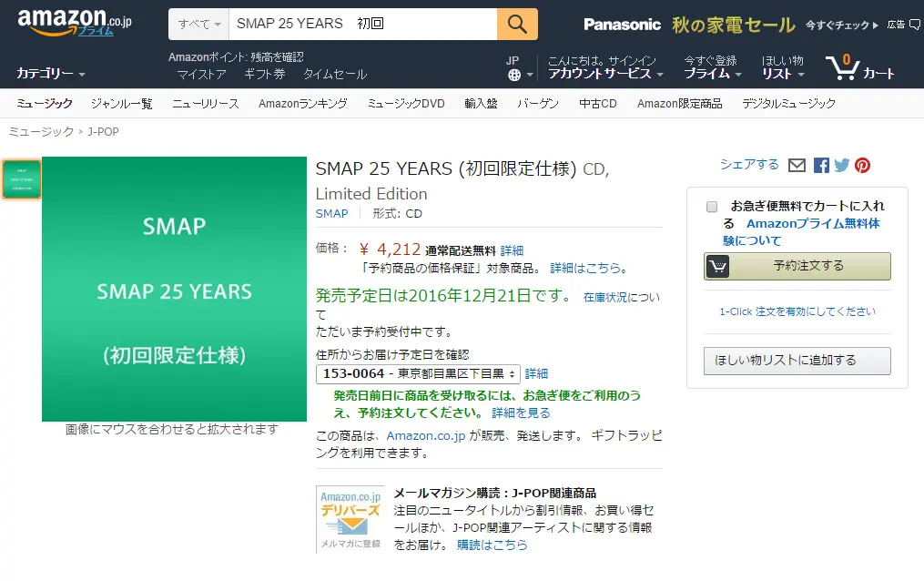924x581 pixels.
Task: Toggle the お急ぎ便無料 checkbox
Action: point(712,206)
